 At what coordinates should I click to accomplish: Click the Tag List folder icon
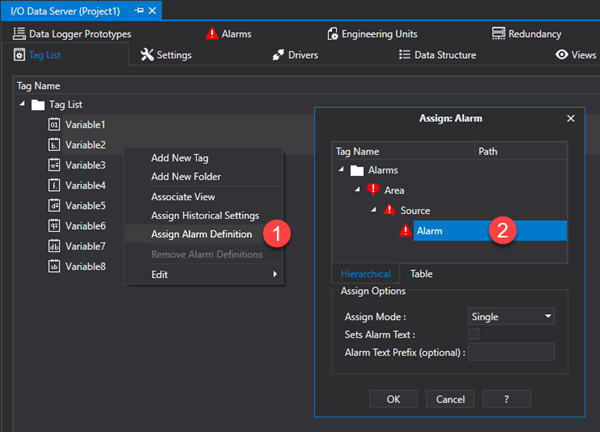click(38, 105)
